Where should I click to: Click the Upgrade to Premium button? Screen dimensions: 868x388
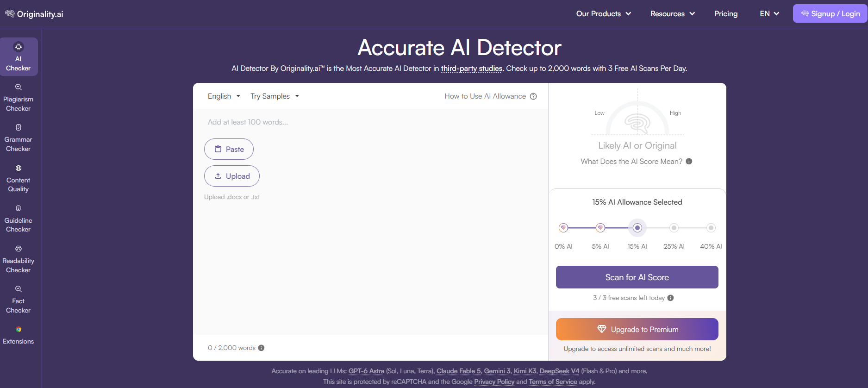(x=637, y=329)
